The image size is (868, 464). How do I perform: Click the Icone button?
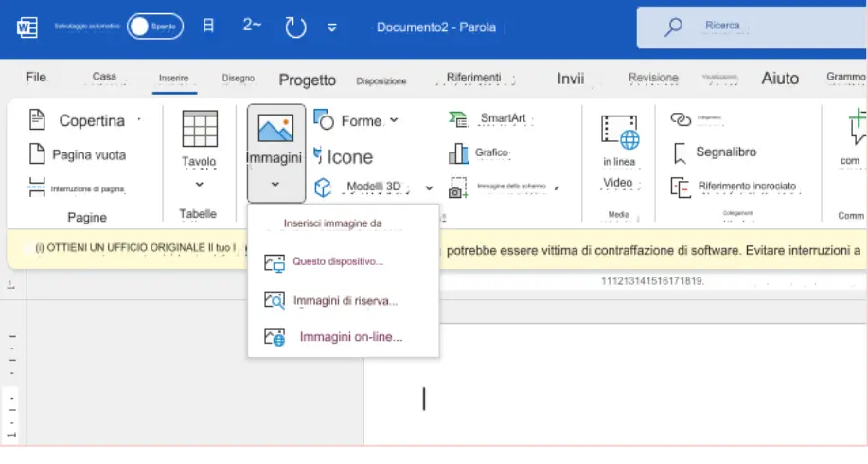(344, 156)
